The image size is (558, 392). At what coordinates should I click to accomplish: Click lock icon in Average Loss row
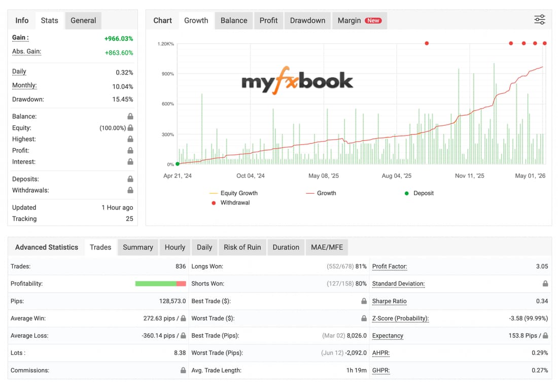[x=183, y=335]
